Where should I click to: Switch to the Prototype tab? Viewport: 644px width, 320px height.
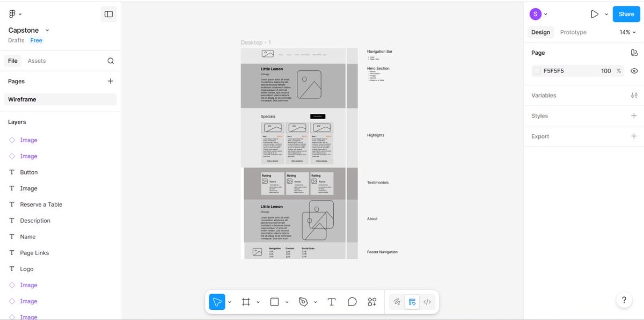[573, 32]
